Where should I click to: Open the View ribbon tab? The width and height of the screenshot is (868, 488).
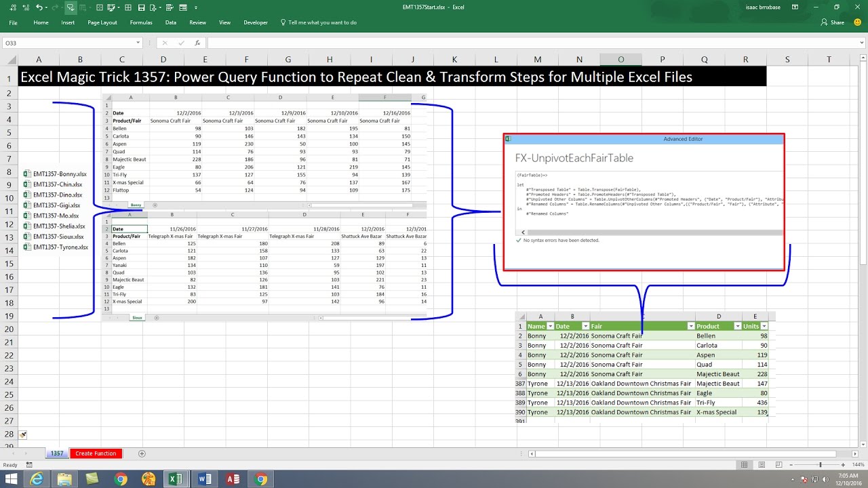[225, 22]
